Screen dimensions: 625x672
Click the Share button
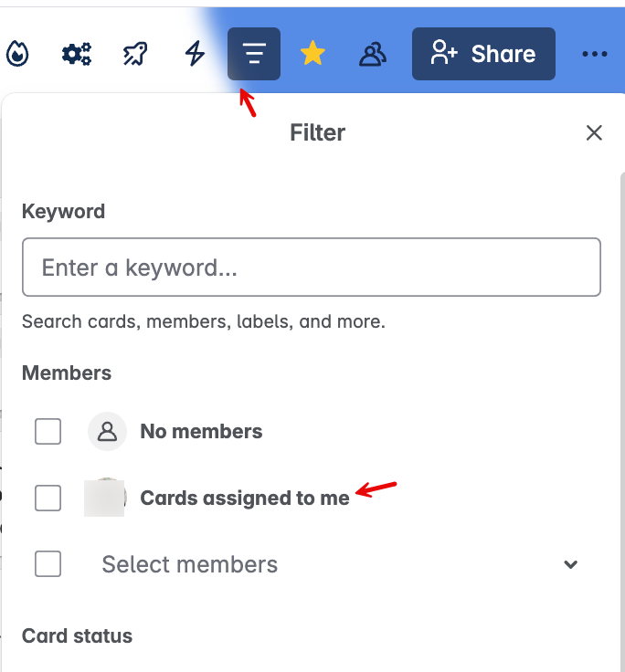[x=483, y=55]
